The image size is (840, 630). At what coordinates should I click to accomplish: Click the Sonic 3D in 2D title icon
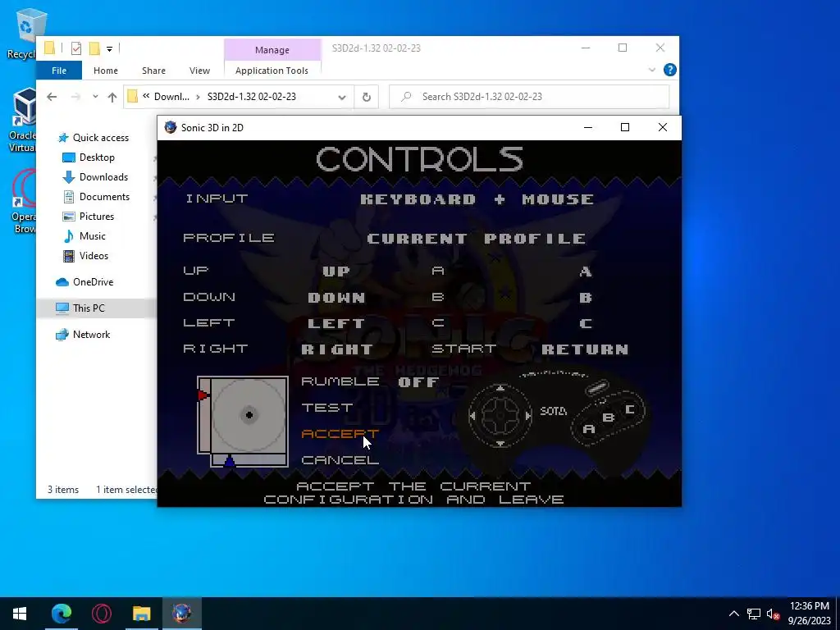pos(171,127)
